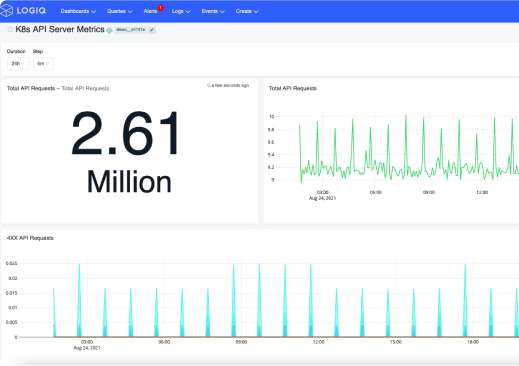Open the Logs menu
The width and height of the screenshot is (519, 366).
(x=181, y=11)
